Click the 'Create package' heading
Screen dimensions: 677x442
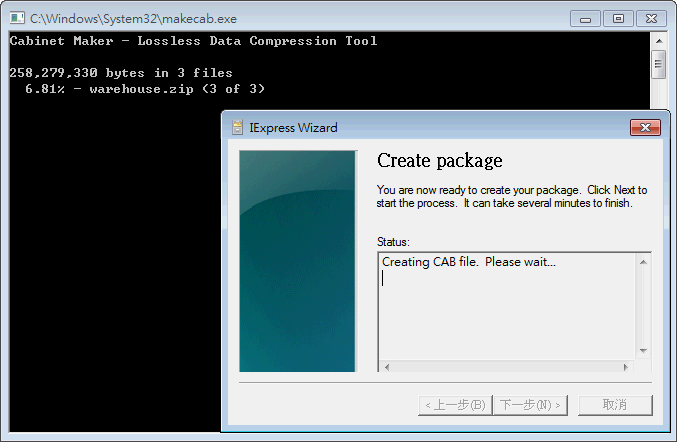click(440, 161)
